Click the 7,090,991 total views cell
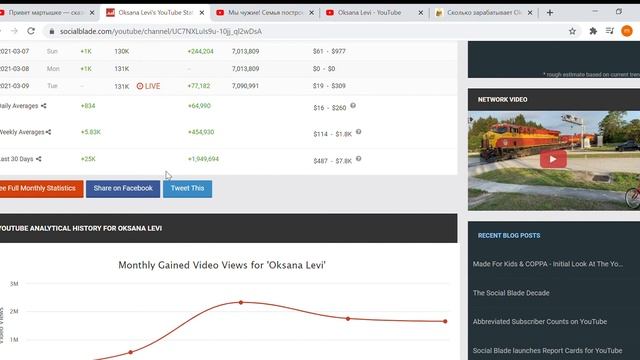This screenshot has height=360, width=640. pyautogui.click(x=245, y=86)
